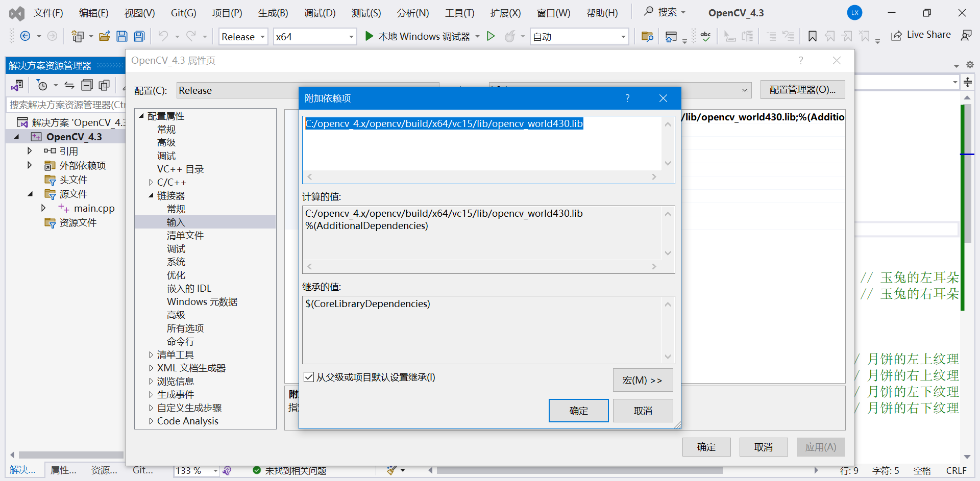This screenshot has height=481, width=980.
Task: Click the find in files folder icon
Action: pyautogui.click(x=647, y=36)
